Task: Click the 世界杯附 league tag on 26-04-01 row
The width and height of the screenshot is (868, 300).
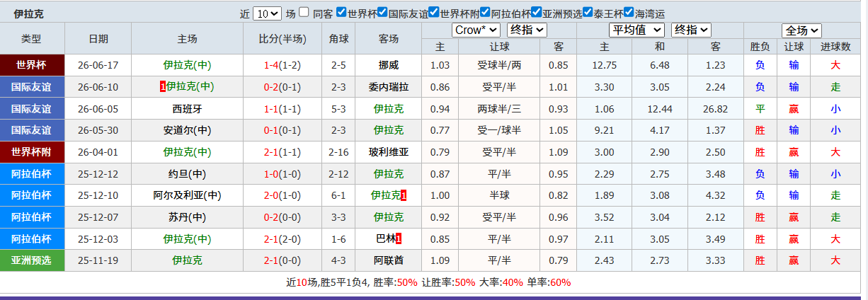Action: click(x=32, y=152)
